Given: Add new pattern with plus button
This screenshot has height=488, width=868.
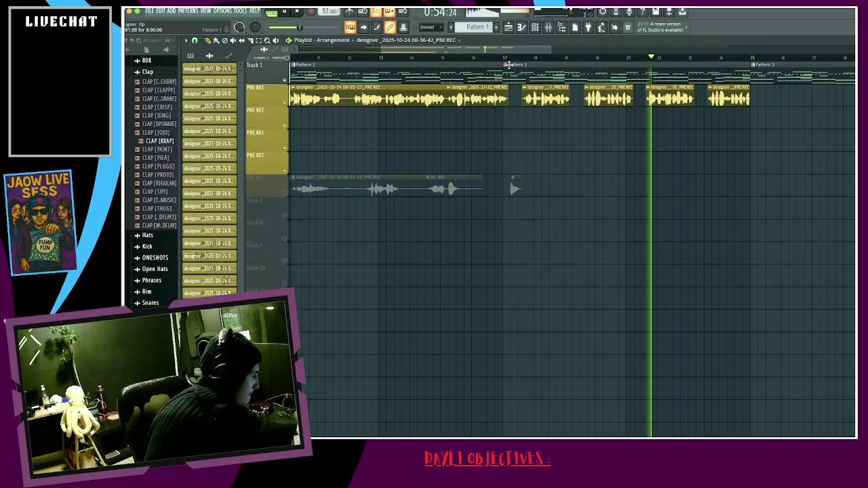Looking at the screenshot, I should coord(496,27).
